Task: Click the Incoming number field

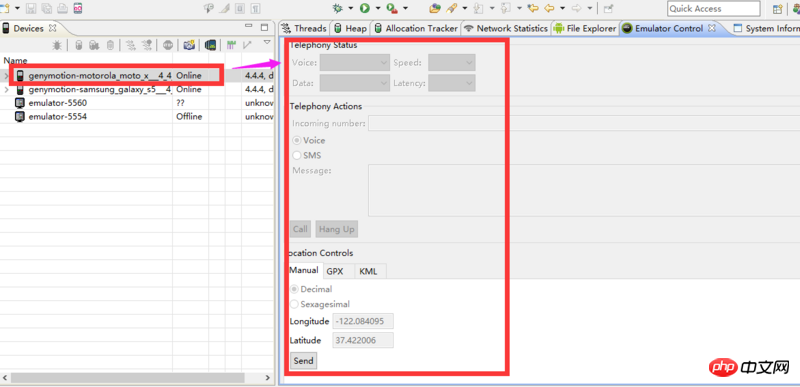Action: pyautogui.click(x=584, y=123)
